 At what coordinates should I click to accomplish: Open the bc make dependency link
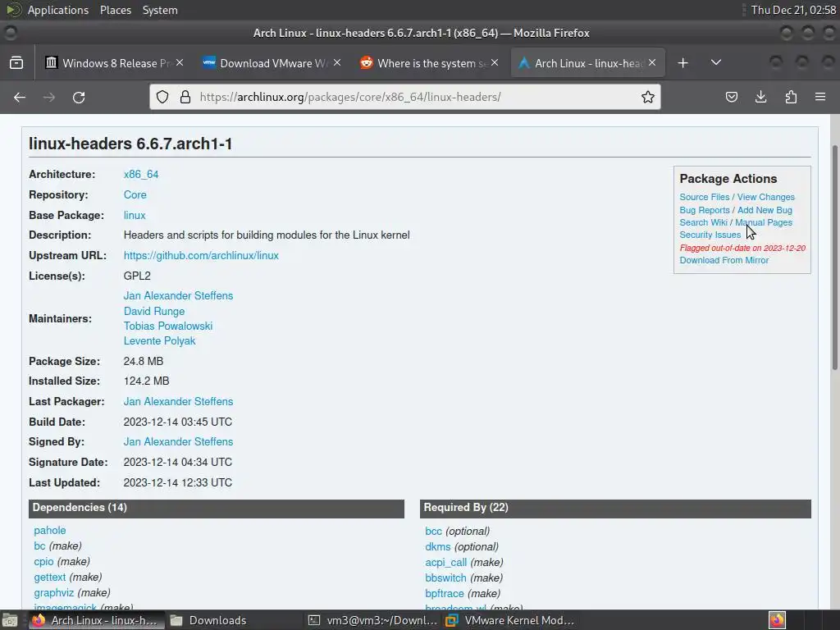[x=39, y=546]
